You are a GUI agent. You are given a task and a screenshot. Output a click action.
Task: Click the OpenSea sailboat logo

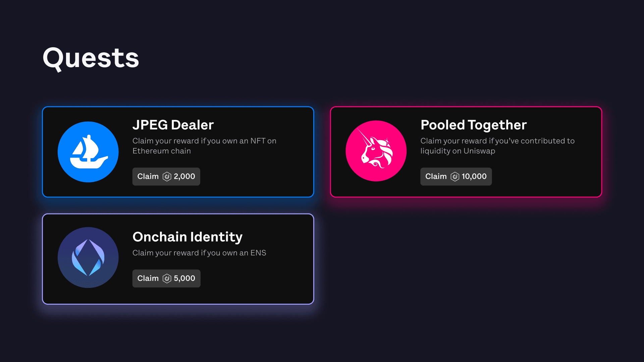click(x=88, y=152)
